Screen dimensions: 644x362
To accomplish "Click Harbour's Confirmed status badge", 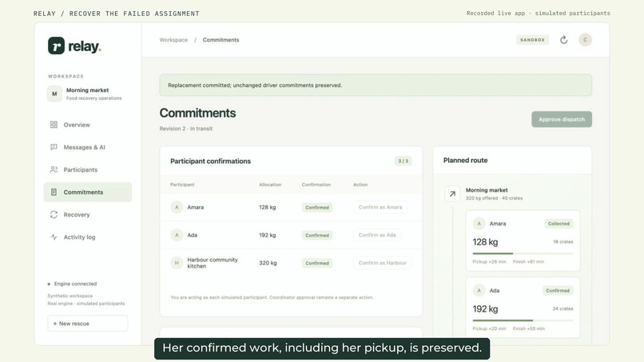I will tap(317, 263).
